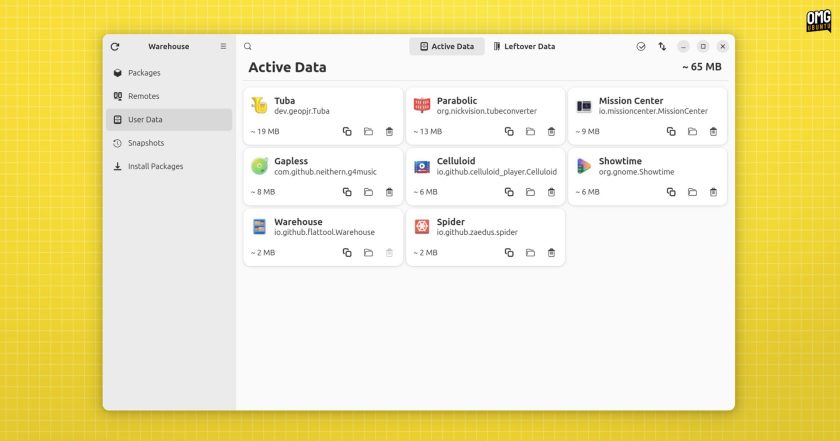Open Mission Center data folder
Image resolution: width=840 pixels, height=441 pixels.
692,131
